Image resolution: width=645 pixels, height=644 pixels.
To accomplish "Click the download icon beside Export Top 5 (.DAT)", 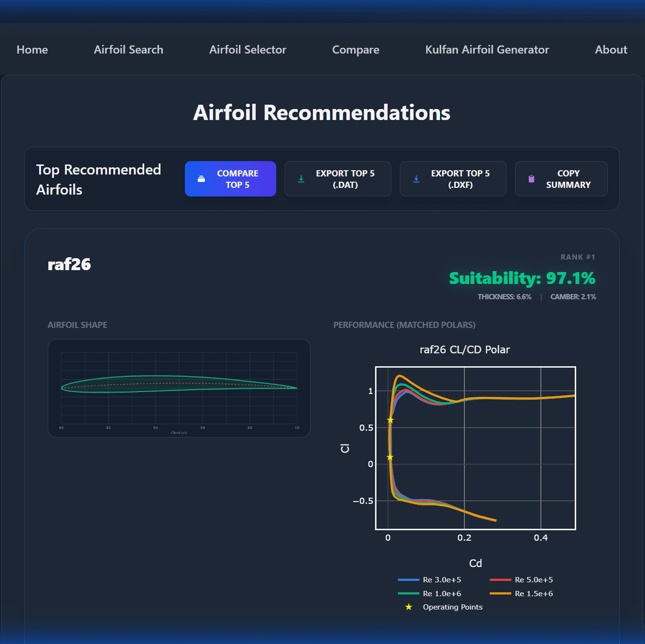I will pos(301,178).
